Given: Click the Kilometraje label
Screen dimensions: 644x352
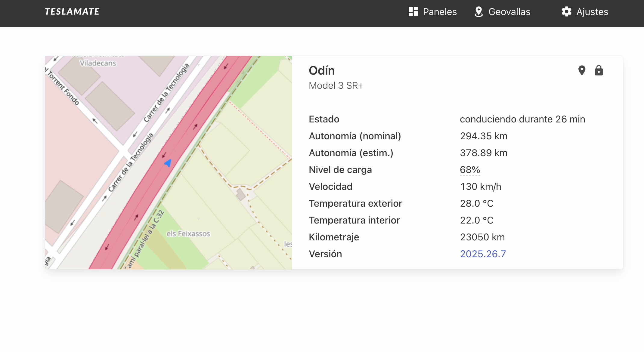Looking at the screenshot, I should pyautogui.click(x=334, y=237).
